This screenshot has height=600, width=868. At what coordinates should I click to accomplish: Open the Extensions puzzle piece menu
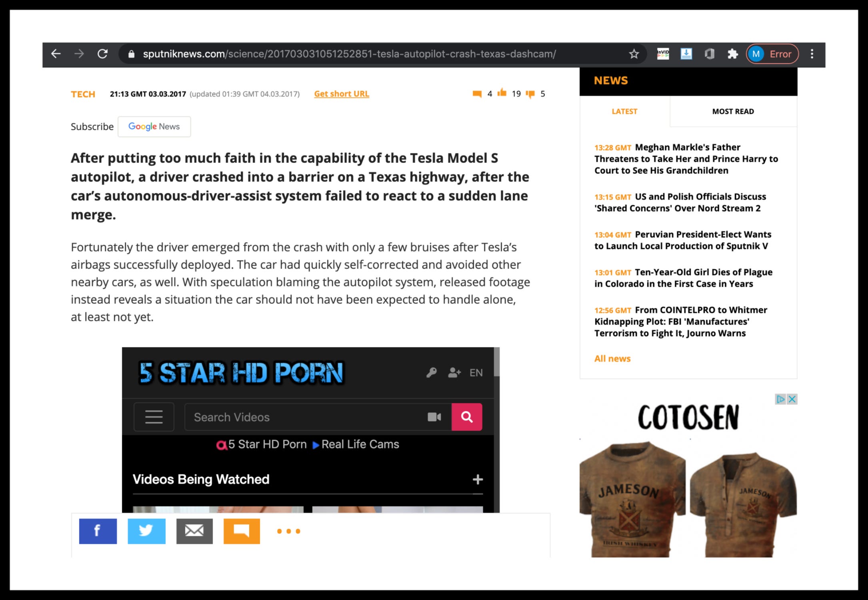point(732,54)
